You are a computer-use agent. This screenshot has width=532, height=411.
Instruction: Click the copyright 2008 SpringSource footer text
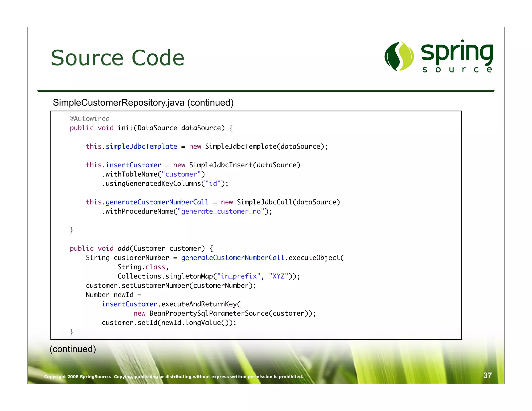tap(174, 377)
